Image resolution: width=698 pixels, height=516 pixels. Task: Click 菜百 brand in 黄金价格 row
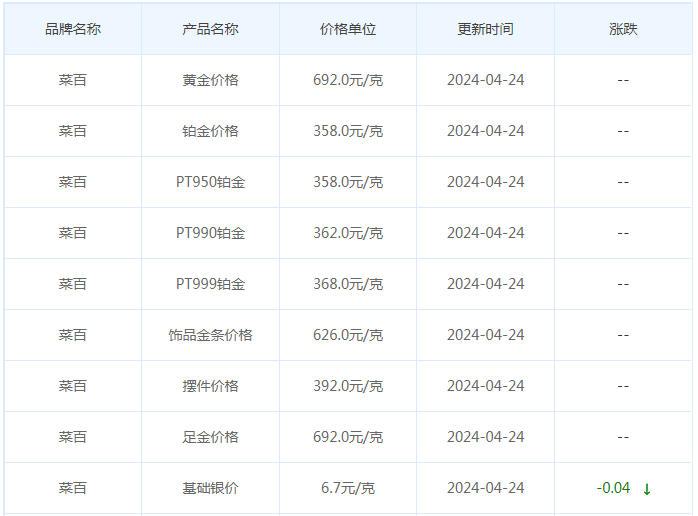pyautogui.click(x=73, y=80)
